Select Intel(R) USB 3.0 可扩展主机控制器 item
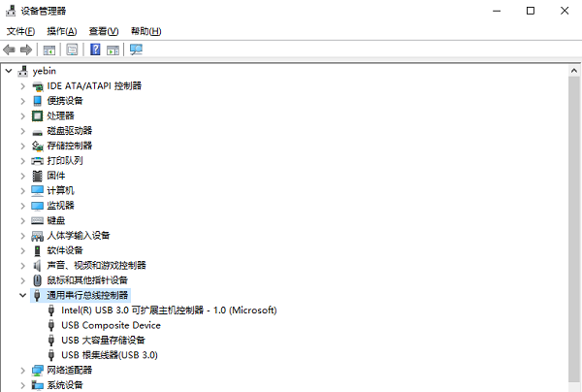This screenshot has width=582, height=392. [169, 310]
